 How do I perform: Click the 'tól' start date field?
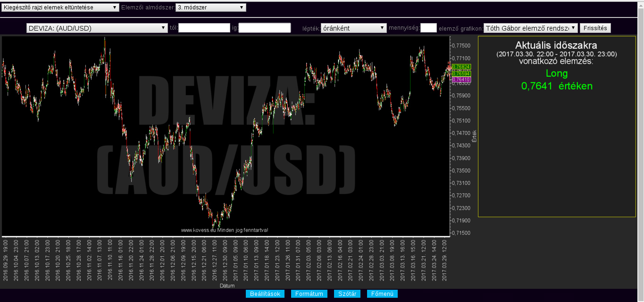click(x=204, y=28)
